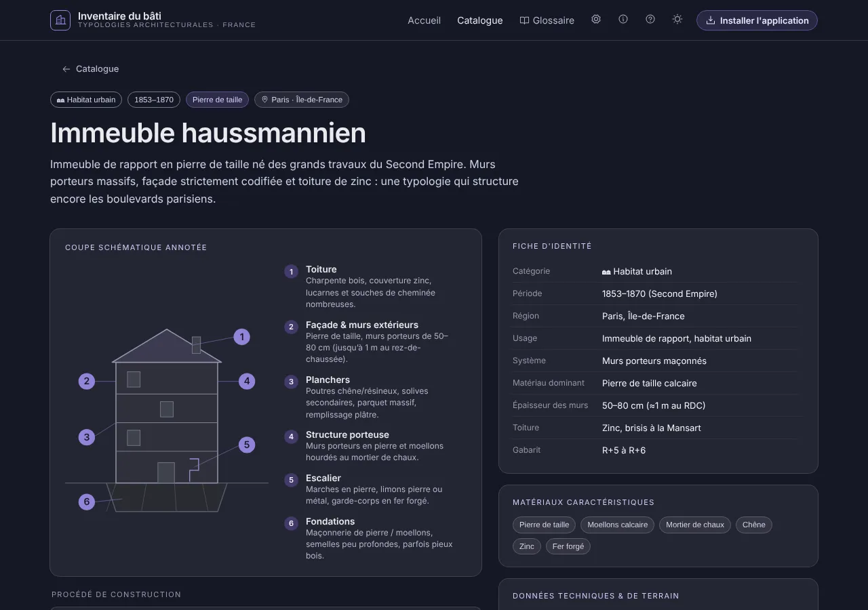Screen dimensions: 868x610
Task: Open settings via the gear icon
Action: pyautogui.click(x=596, y=20)
